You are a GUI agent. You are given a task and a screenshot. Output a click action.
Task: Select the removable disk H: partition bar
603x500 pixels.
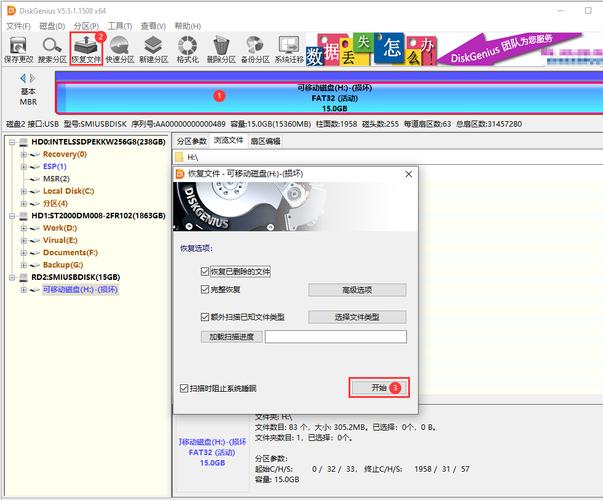[329, 98]
